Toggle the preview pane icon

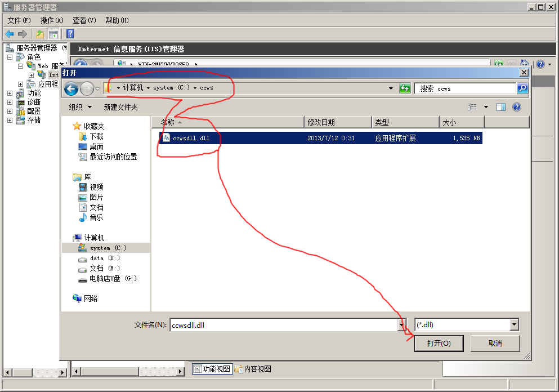click(x=500, y=107)
